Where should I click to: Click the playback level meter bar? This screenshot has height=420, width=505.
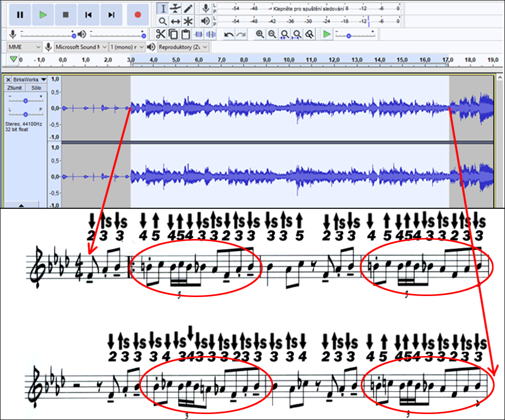click(x=309, y=21)
